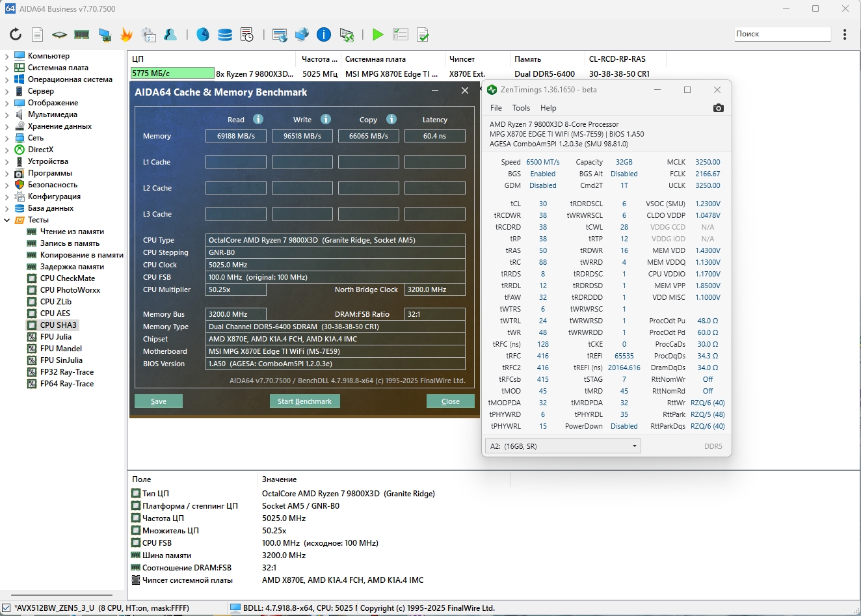
Task: Click the Save button in benchmark dialog
Action: 159,401
